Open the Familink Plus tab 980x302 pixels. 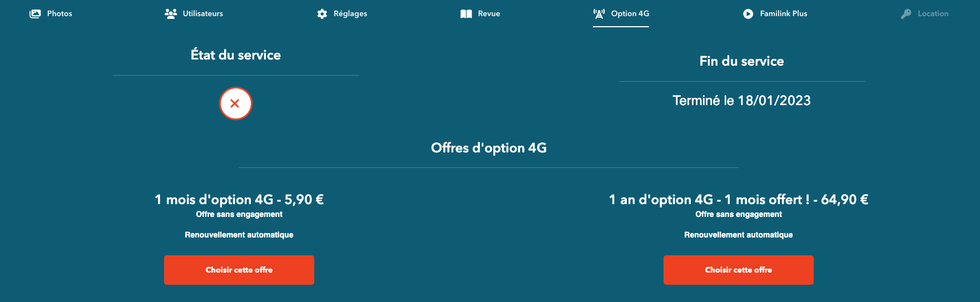[x=784, y=13]
